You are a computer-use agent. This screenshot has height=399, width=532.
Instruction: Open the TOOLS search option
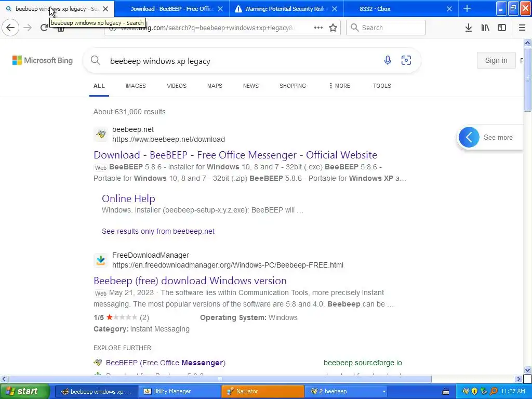[382, 86]
